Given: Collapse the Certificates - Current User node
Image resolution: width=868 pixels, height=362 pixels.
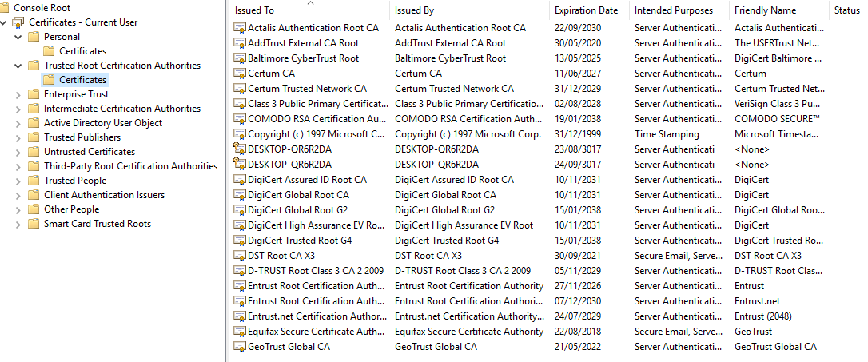Looking at the screenshot, I should tap(4, 22).
